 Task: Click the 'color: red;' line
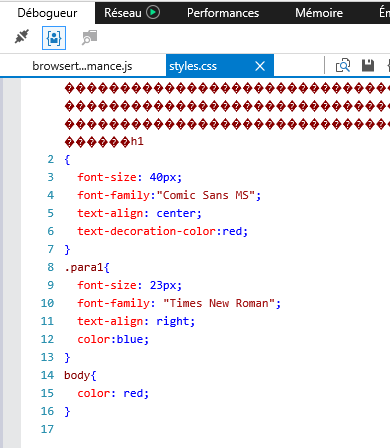click(113, 393)
